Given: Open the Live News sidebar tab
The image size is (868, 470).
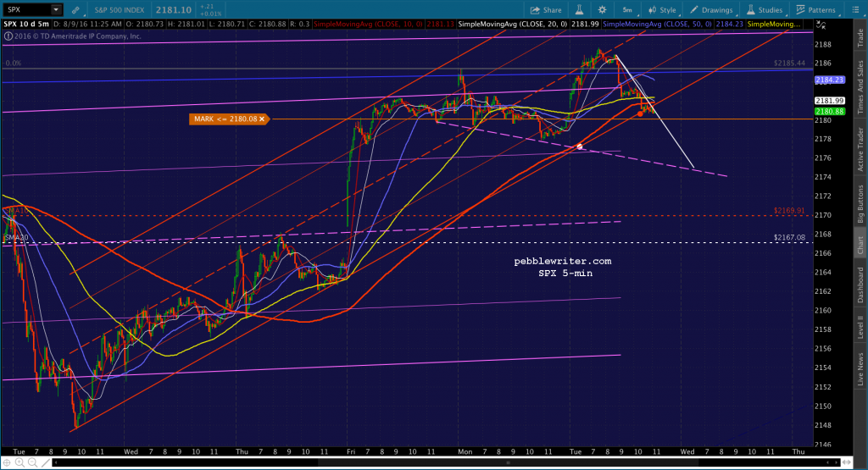Looking at the screenshot, I should point(860,369).
